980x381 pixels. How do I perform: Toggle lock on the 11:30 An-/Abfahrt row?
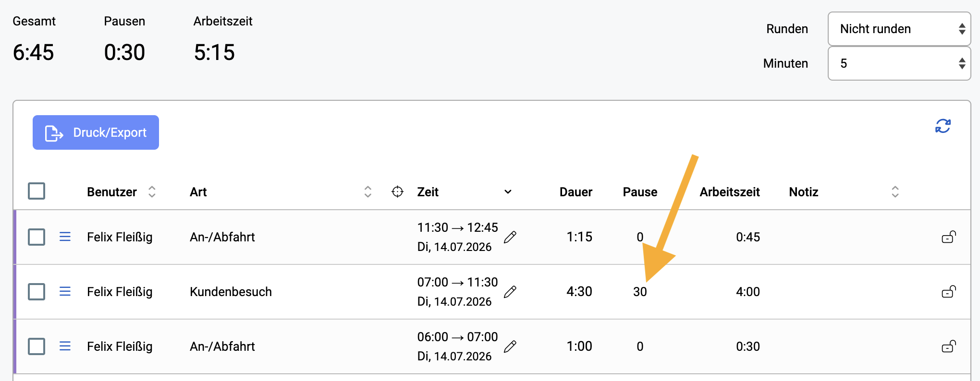949,237
